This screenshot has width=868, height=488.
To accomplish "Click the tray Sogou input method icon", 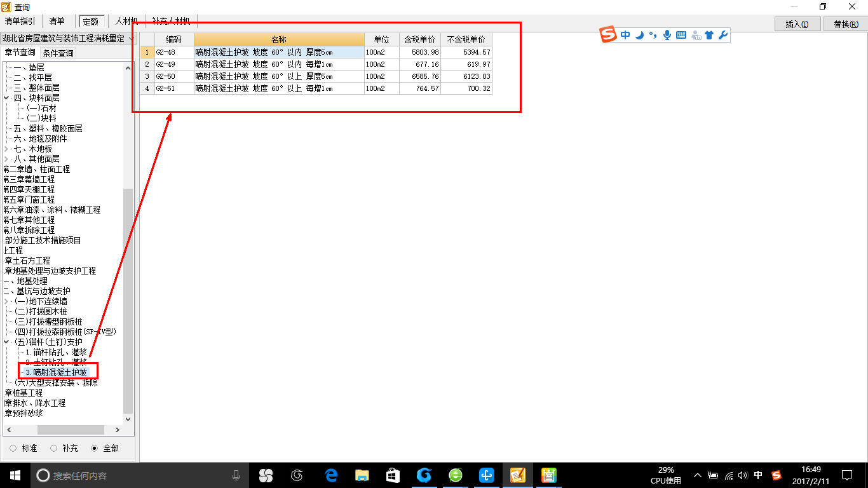I will [776, 475].
